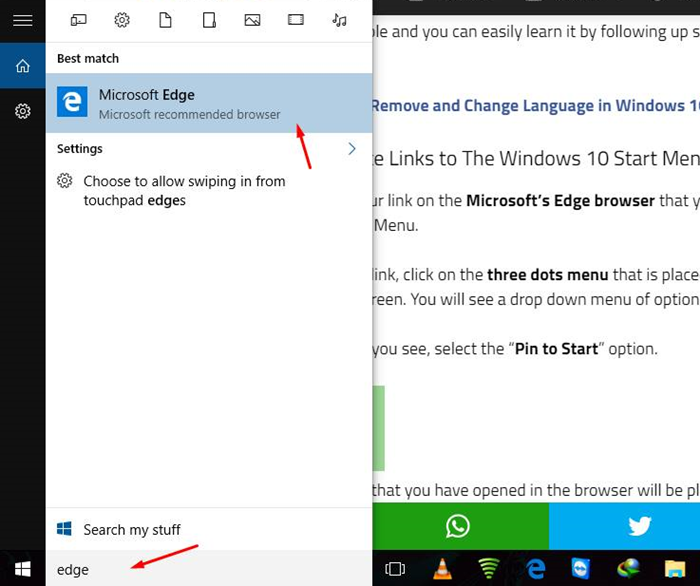Open the Windows Start button
The width and height of the screenshot is (700, 586).
[x=22, y=569]
